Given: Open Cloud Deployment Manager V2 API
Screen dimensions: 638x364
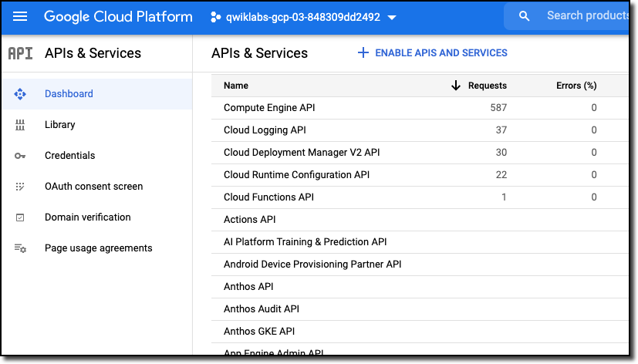Looking at the screenshot, I should click(302, 153).
